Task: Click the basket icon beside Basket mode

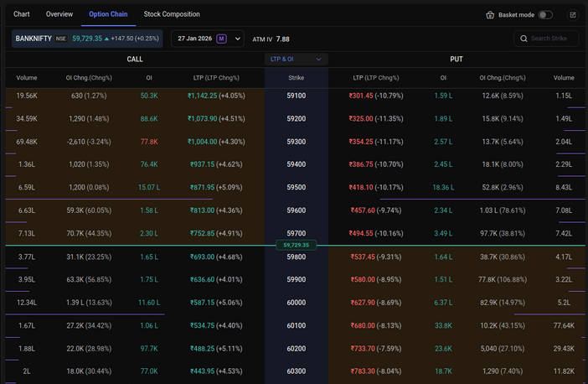Action: (490, 15)
